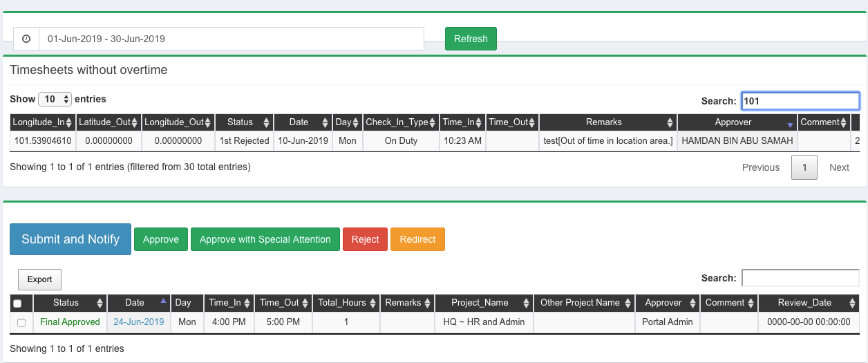Click the green Refresh button

(x=471, y=39)
